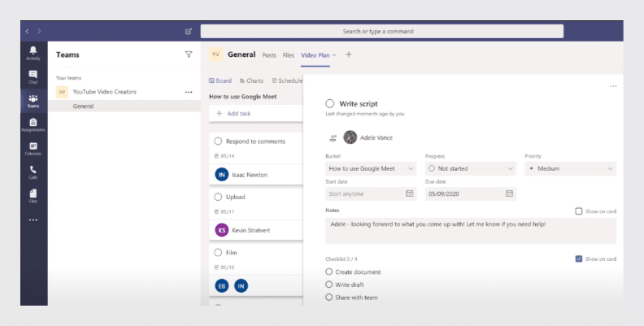This screenshot has width=644, height=326.
Task: Open Chat in the left sidebar
Action: coord(33,76)
